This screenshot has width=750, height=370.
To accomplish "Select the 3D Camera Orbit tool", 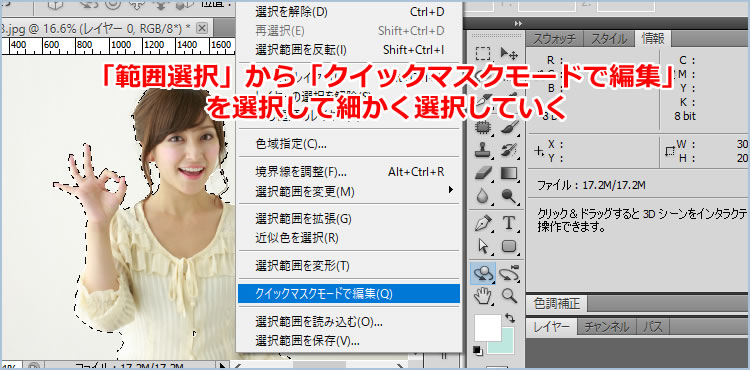I will pos(509,273).
